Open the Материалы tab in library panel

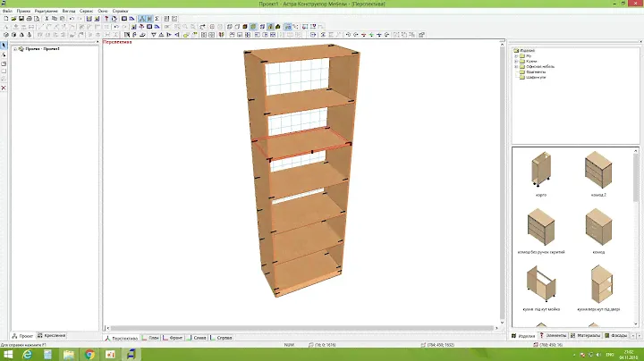point(587,336)
